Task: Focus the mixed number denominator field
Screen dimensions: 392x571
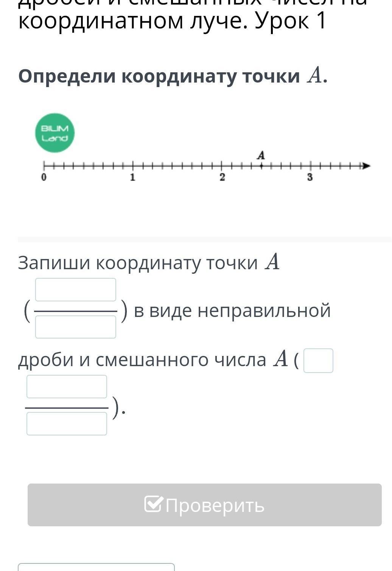Action: coord(67,424)
